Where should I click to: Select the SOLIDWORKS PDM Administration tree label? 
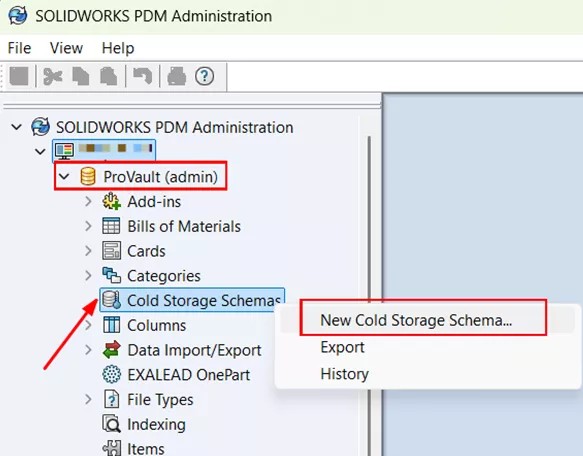click(x=174, y=127)
